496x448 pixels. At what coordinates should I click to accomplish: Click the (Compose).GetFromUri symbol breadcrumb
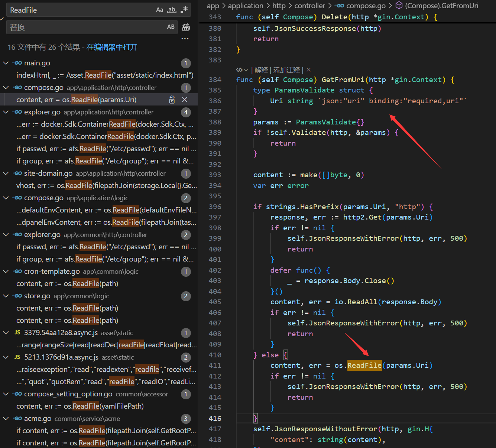point(441,6)
